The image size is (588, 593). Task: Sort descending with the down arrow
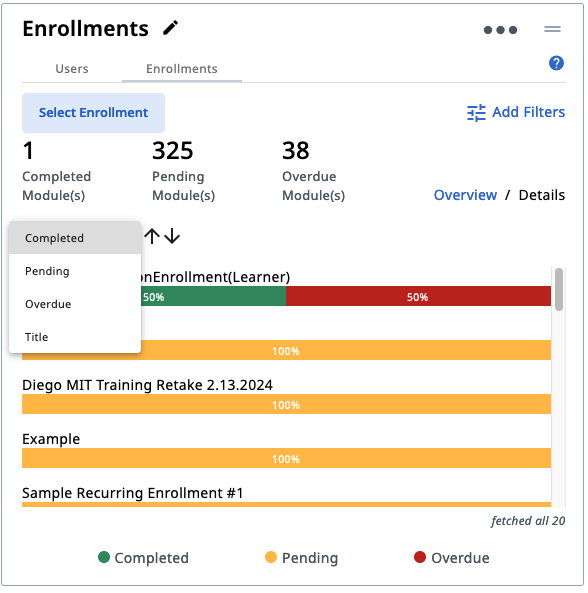click(x=172, y=236)
